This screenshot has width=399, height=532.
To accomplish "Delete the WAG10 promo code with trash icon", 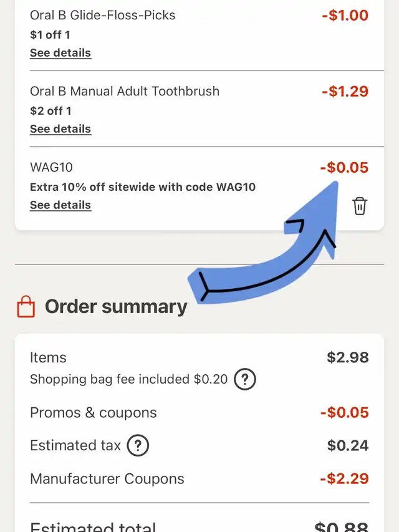I will point(360,206).
